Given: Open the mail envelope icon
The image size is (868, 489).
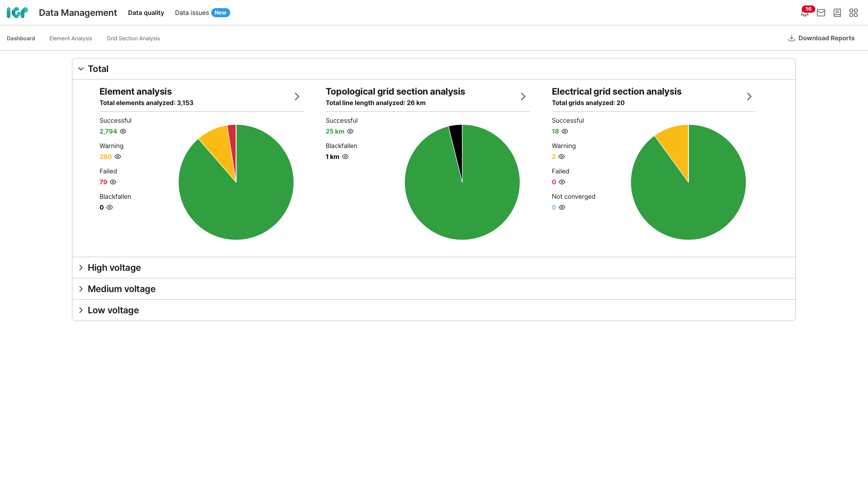Looking at the screenshot, I should coord(821,13).
